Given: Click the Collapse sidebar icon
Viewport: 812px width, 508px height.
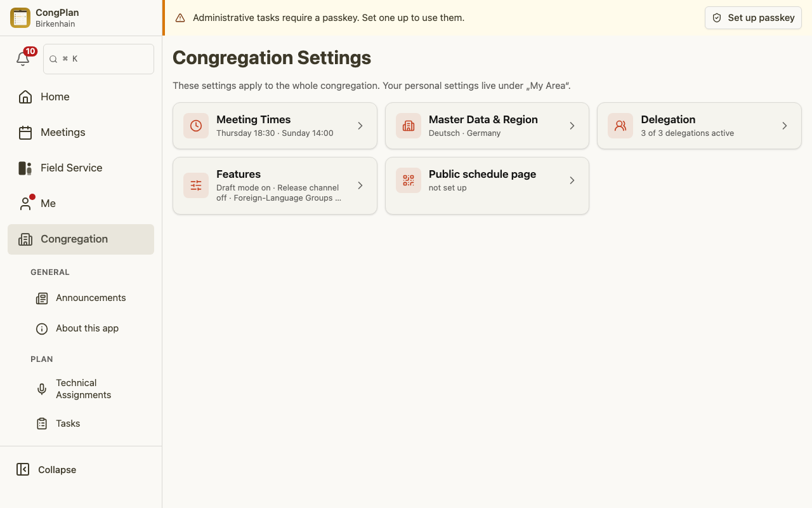Looking at the screenshot, I should click(23, 469).
